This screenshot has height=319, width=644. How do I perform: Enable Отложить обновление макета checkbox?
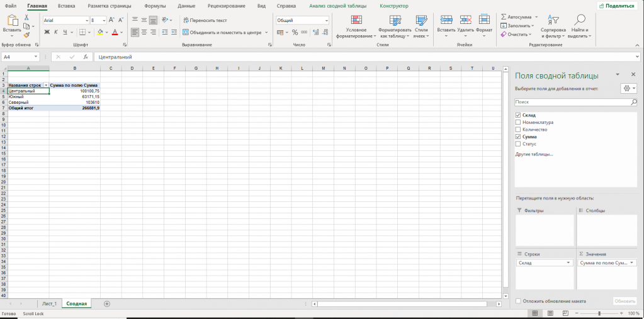518,301
